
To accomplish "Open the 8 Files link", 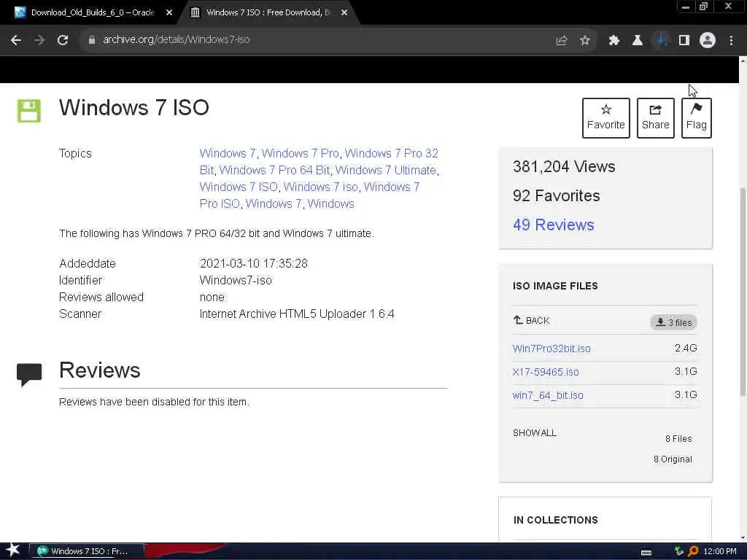I will 678,438.
